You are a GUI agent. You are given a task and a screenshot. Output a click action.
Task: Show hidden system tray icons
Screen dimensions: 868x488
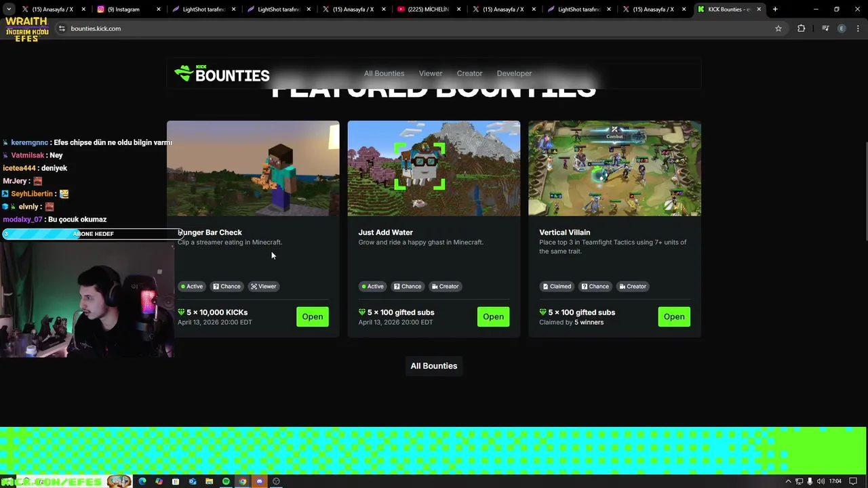pyautogui.click(x=788, y=481)
